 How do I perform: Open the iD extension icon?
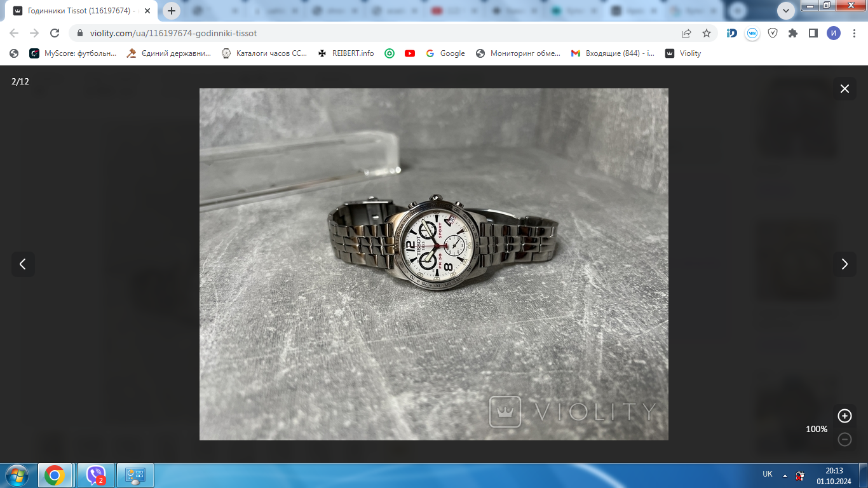(732, 33)
